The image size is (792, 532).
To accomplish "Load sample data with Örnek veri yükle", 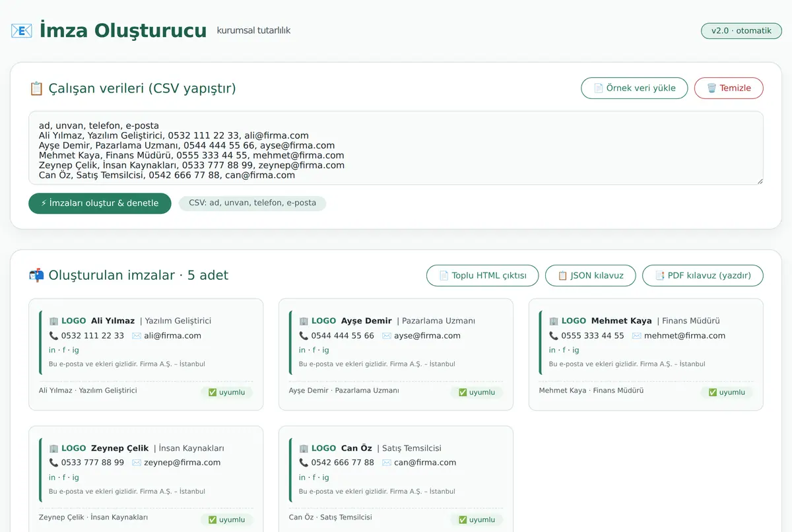I will [634, 88].
